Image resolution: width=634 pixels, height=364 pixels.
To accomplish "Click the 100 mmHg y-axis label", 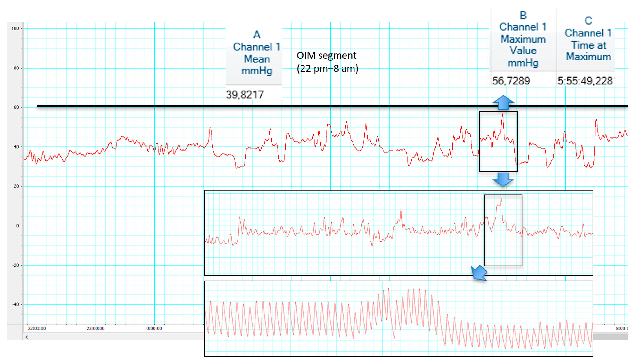I will click(x=15, y=29).
